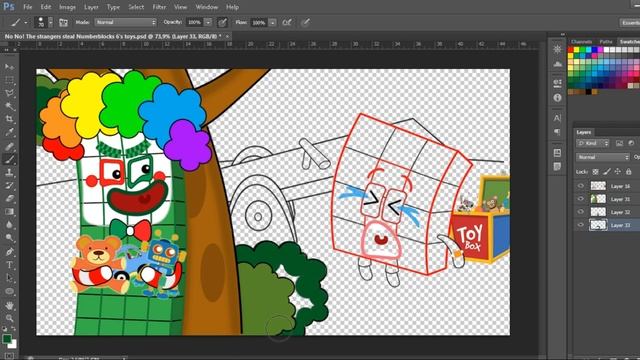Select Layer 31 thumbnail
Viewport: 640px width, 360px height.
598,199
